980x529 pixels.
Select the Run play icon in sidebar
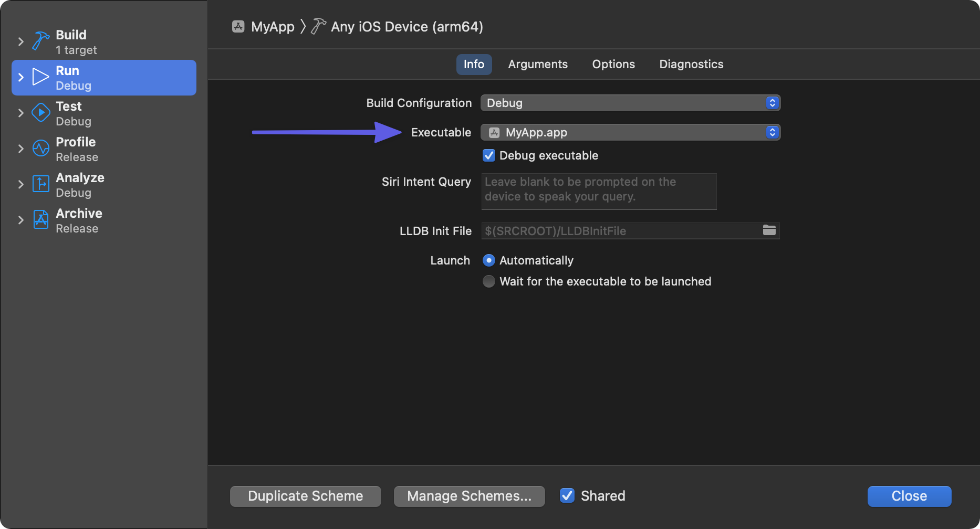pos(40,77)
